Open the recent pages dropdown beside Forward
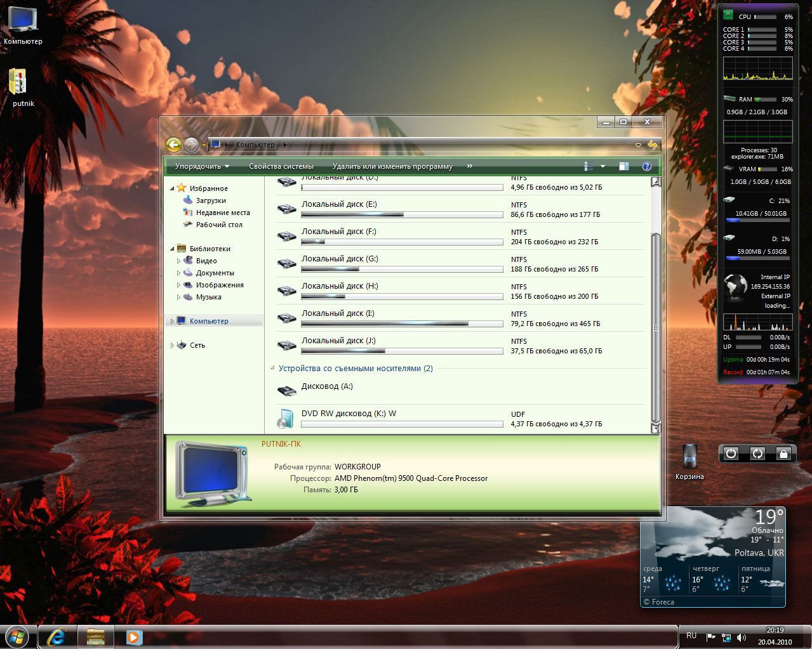 point(204,145)
